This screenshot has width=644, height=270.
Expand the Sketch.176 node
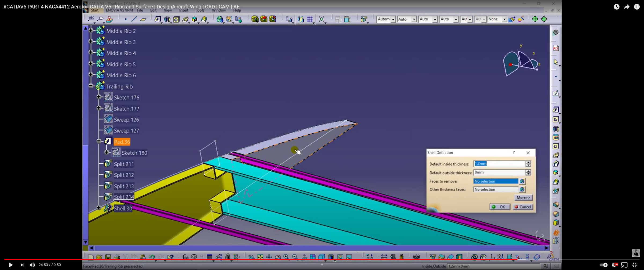(x=99, y=97)
